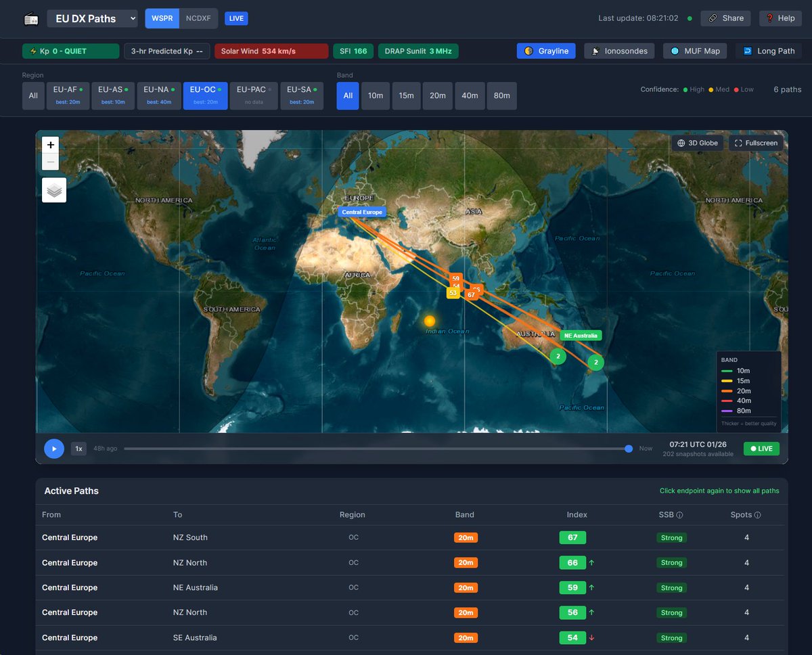Click the Share button
This screenshot has height=655, width=812.
click(x=726, y=18)
